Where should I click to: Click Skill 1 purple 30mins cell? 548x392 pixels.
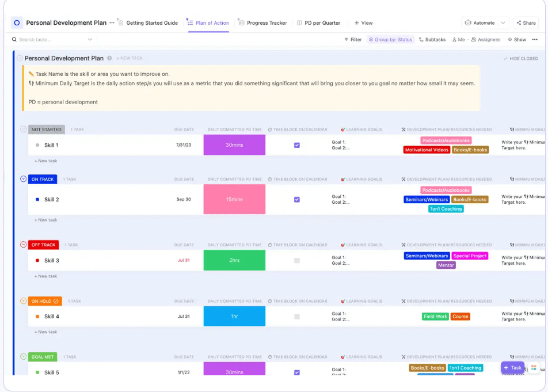click(x=234, y=145)
